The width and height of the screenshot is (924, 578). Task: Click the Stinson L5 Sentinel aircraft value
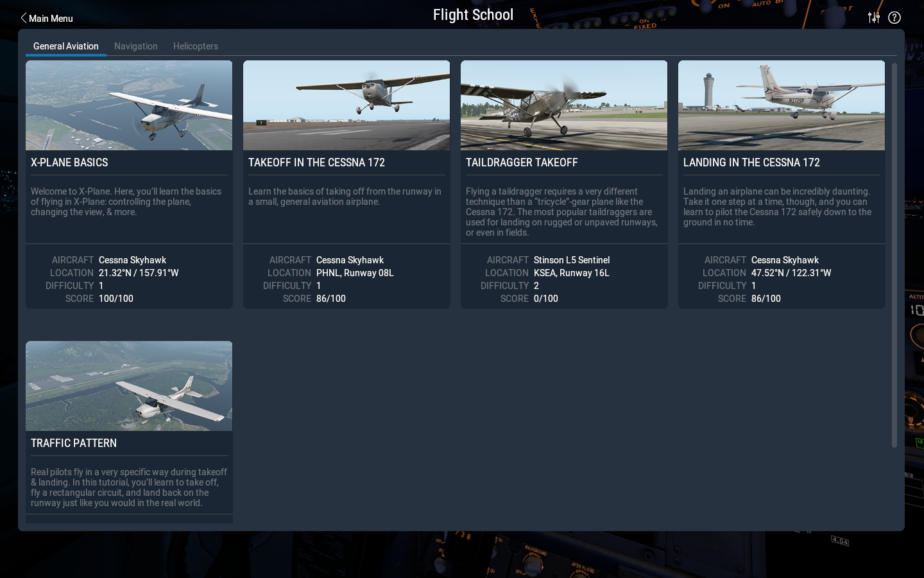point(572,260)
